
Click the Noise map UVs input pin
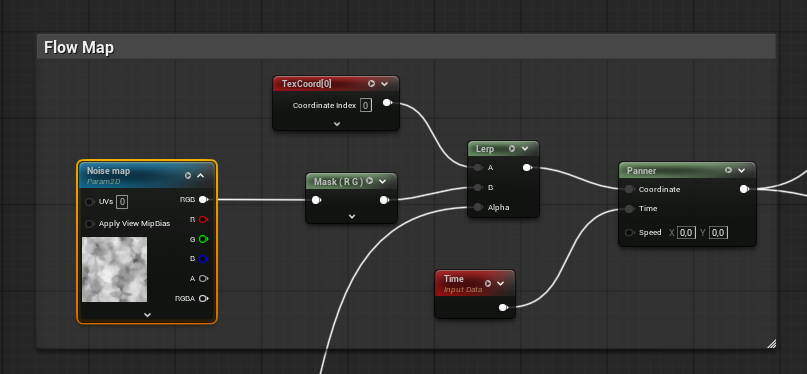click(90, 202)
